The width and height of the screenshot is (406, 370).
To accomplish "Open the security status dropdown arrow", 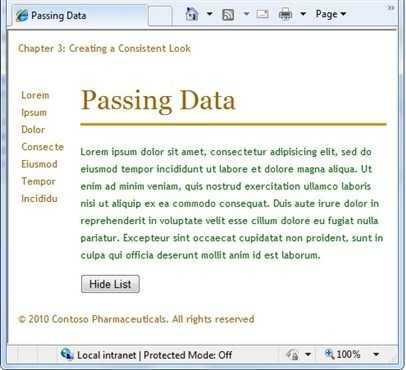I will [308, 355].
